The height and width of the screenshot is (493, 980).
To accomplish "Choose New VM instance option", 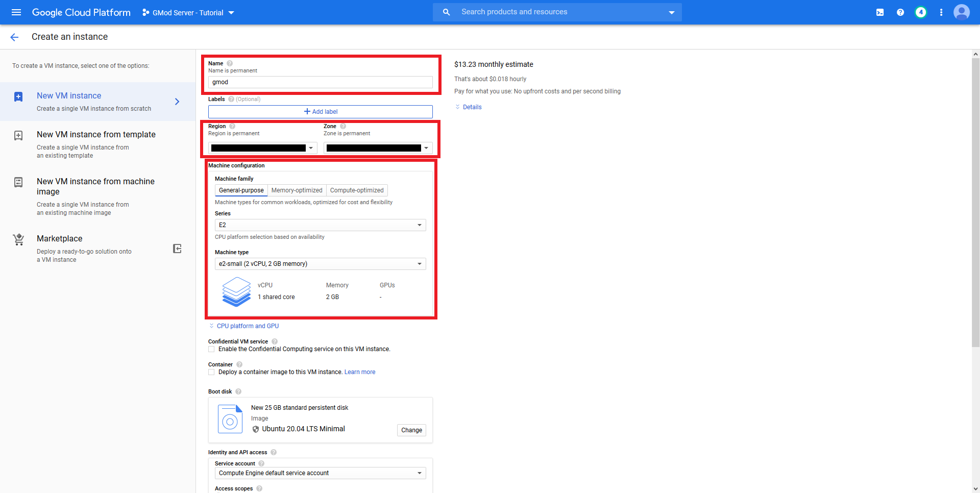I will coord(98,102).
